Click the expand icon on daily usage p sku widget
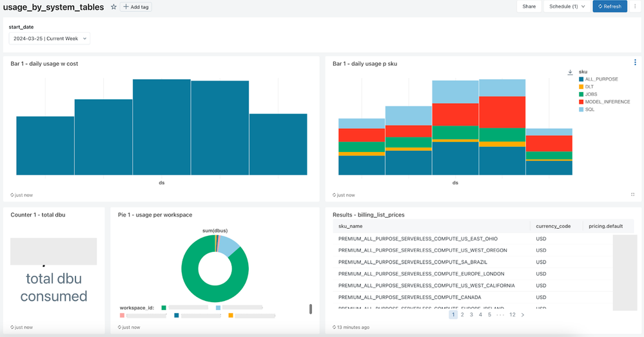Image resolution: width=644 pixels, height=337 pixels. (x=632, y=194)
